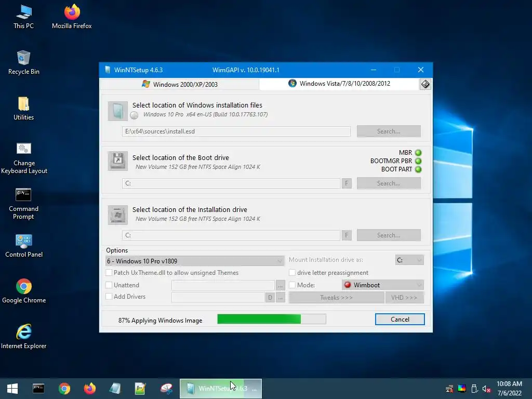532x399 pixels.
Task: Open Change Keyboard Layout desktop shortcut
Action: (24, 158)
